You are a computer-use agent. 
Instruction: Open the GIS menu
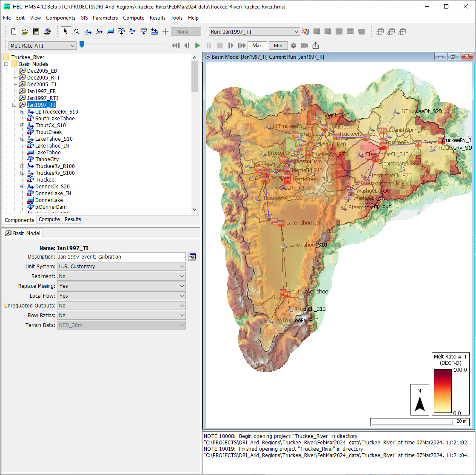click(x=84, y=18)
